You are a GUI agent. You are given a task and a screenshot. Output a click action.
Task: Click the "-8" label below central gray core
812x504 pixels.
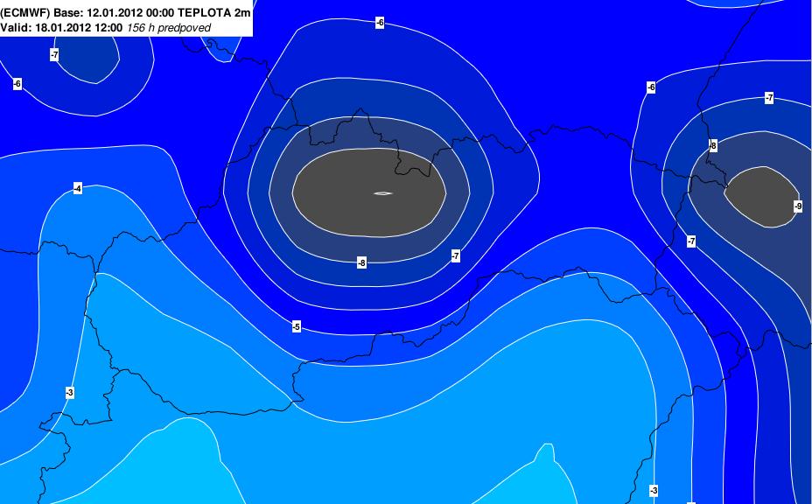[x=361, y=262]
